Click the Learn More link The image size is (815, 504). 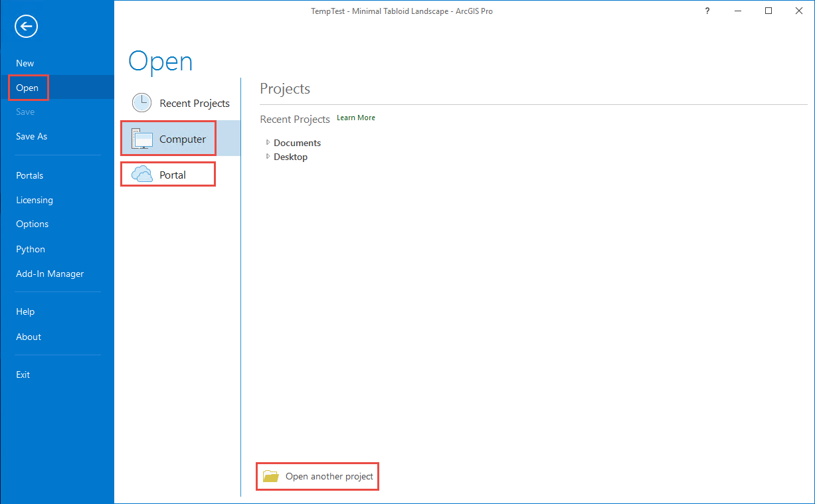point(356,118)
